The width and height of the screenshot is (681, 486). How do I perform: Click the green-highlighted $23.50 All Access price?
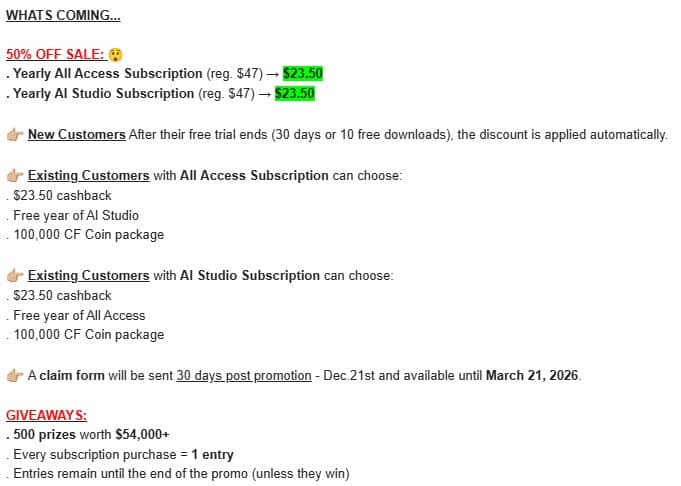[303, 73]
